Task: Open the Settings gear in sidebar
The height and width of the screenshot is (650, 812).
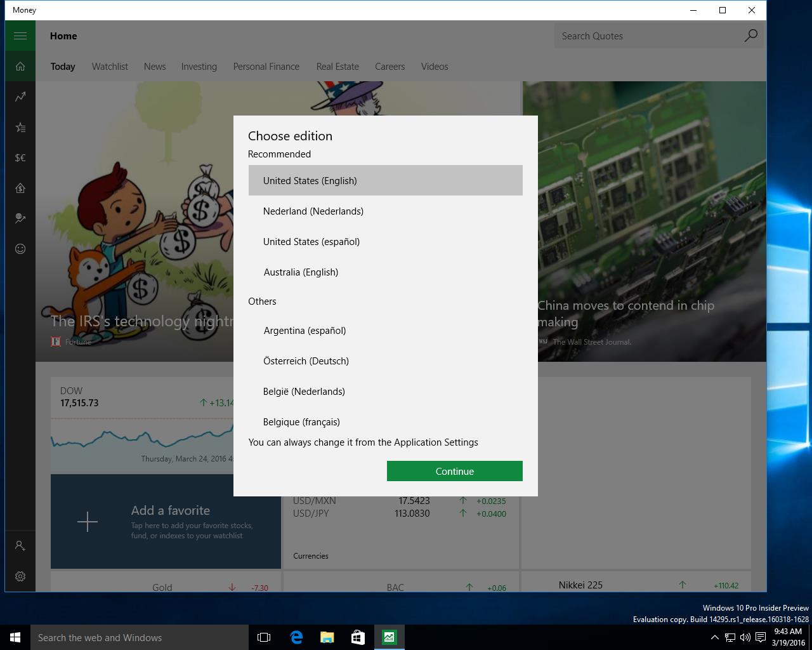Action: click(x=20, y=576)
